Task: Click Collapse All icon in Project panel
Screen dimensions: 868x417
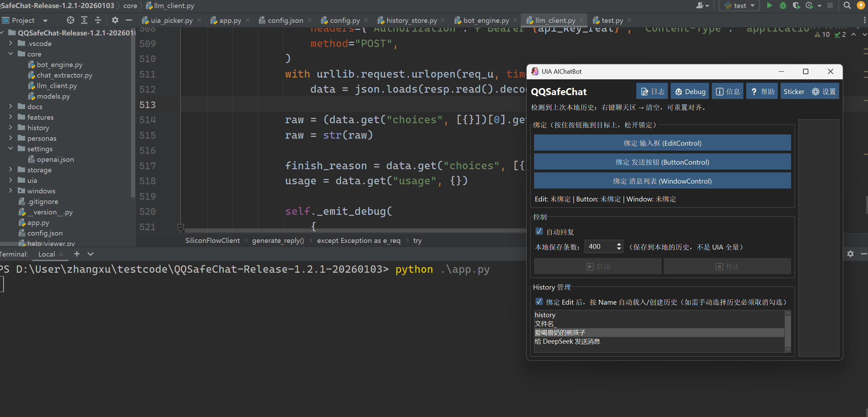Action: point(98,20)
